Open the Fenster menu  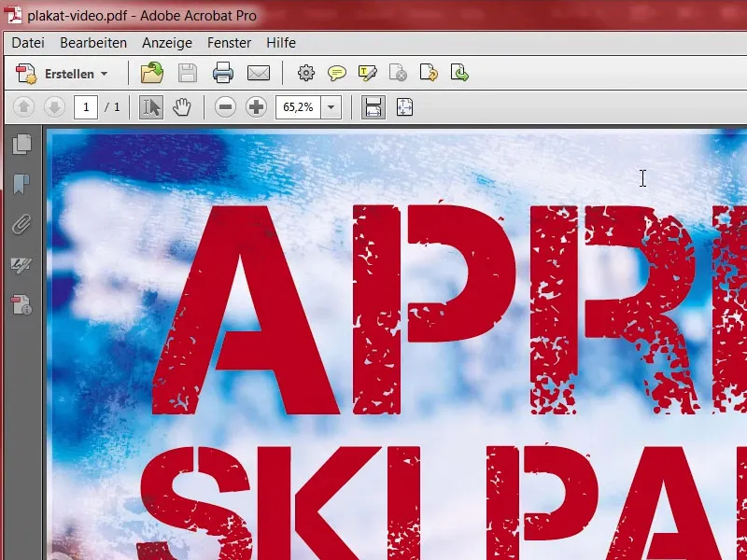point(229,43)
